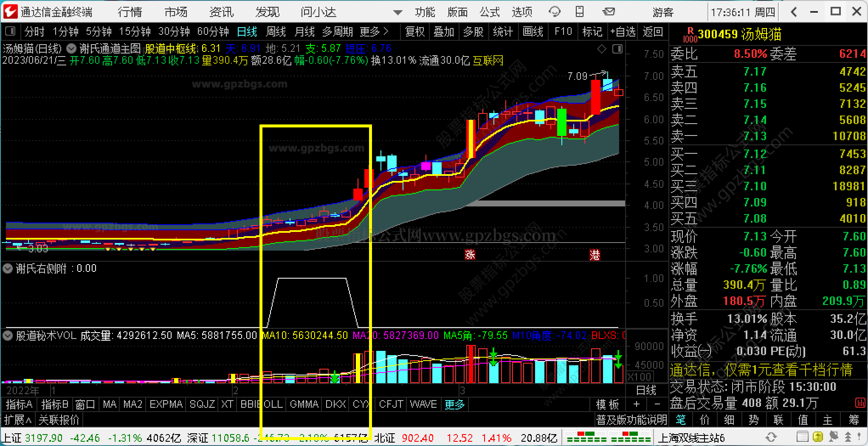868x446 pixels.
Task: Click the 涨 info marker on chart
Action: [470, 254]
